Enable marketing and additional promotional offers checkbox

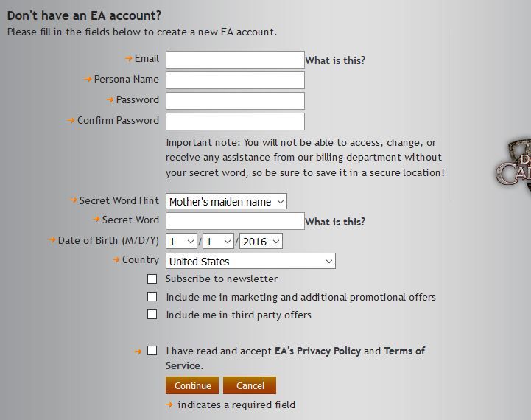tap(152, 297)
